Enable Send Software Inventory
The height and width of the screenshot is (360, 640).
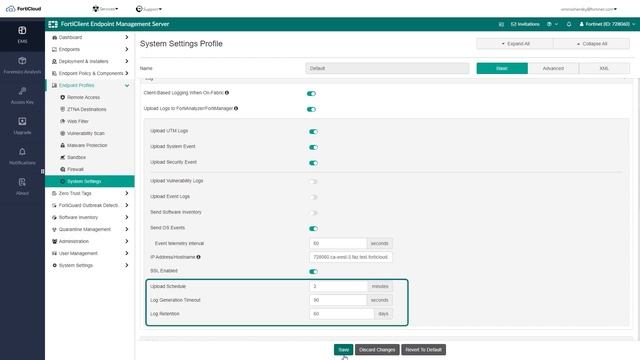313,213
